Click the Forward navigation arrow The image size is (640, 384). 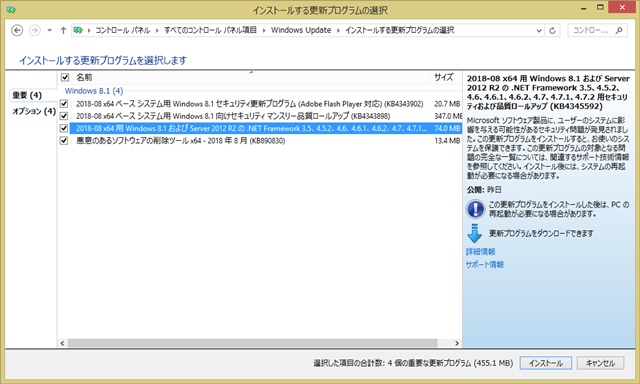click(35, 30)
